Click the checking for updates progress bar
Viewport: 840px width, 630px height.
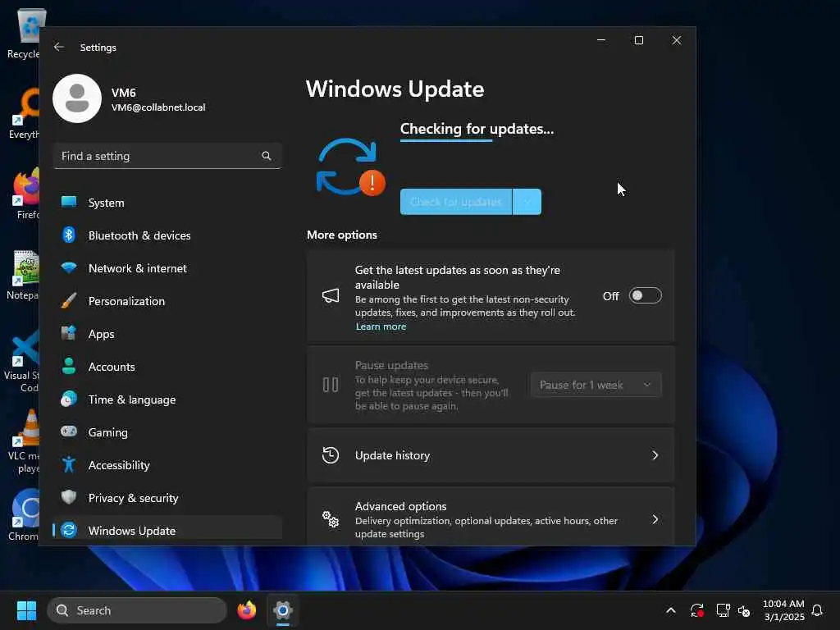(446, 141)
